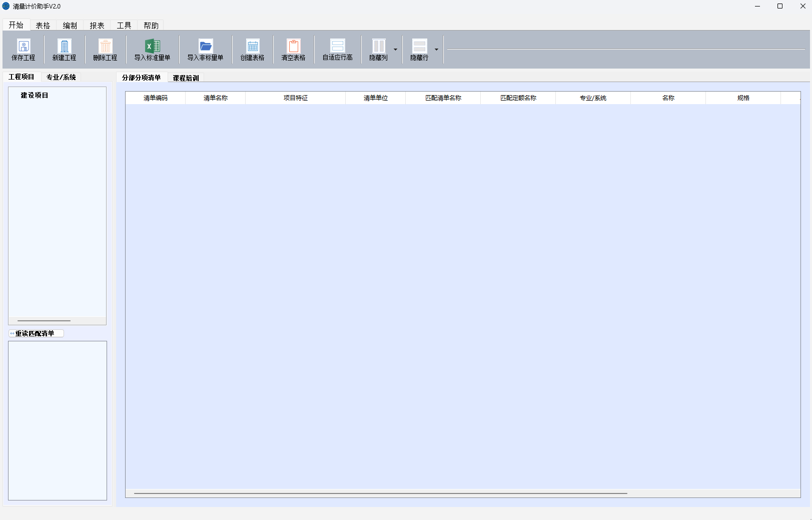This screenshot has height=520, width=812.
Task: Switch to the 表格 ribbon tab
Action: pos(43,26)
